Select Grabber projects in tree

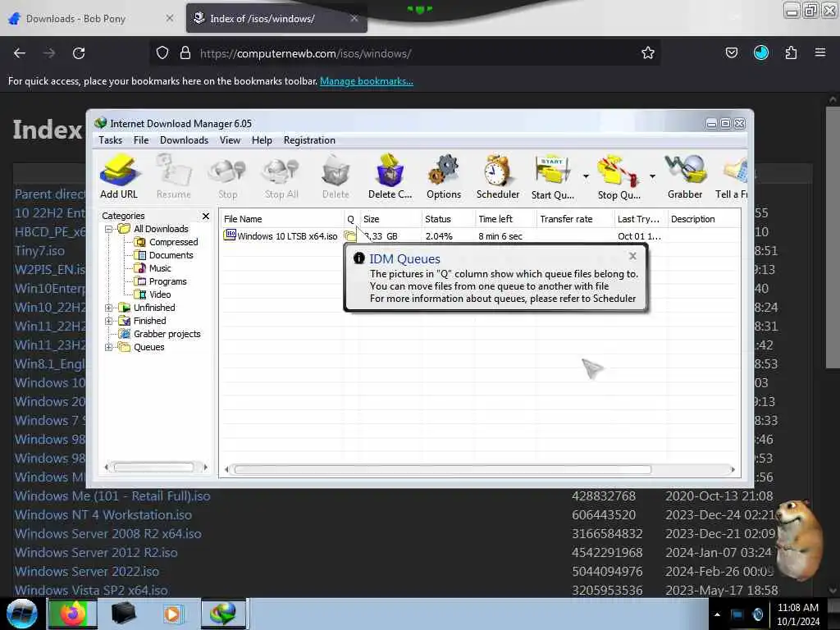160,335
